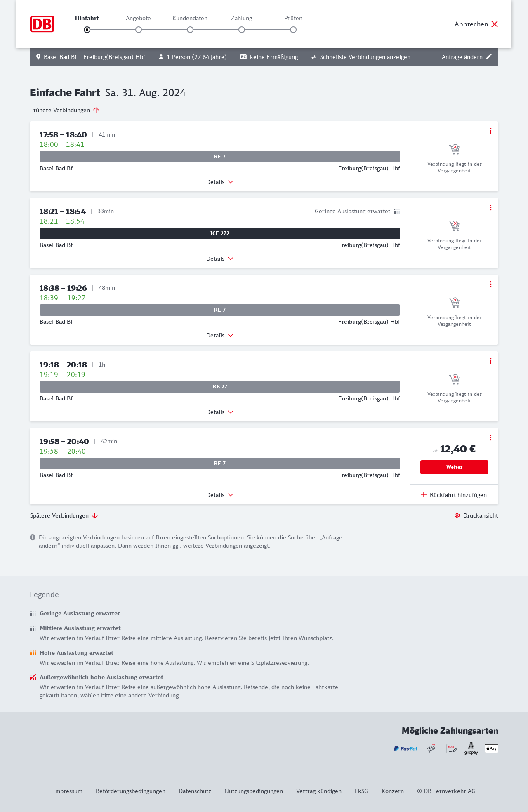The width and height of the screenshot is (528, 812).
Task: Click the Abbrechen close X icon
Action: click(x=495, y=24)
